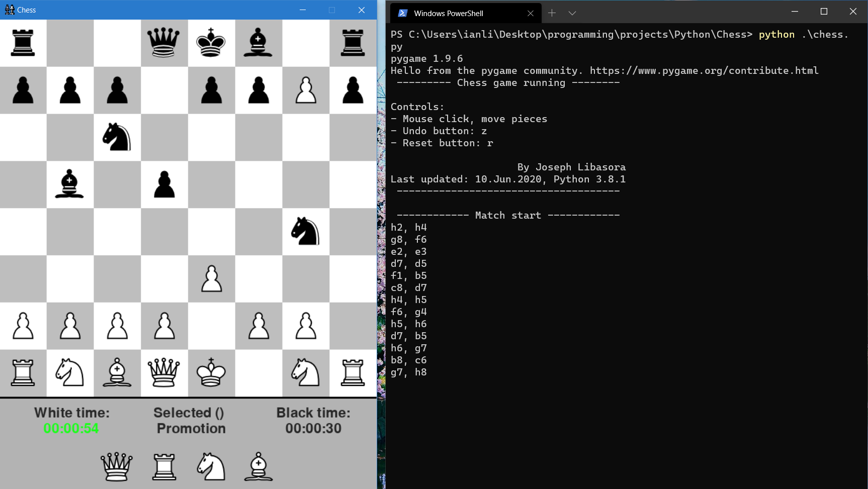Click the PowerShell icon on the terminal tab
The image size is (868, 489).
[402, 13]
